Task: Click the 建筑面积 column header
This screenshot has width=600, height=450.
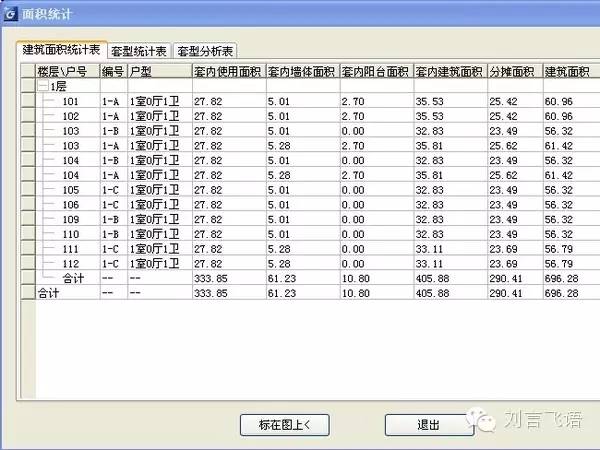Action: tap(571, 72)
